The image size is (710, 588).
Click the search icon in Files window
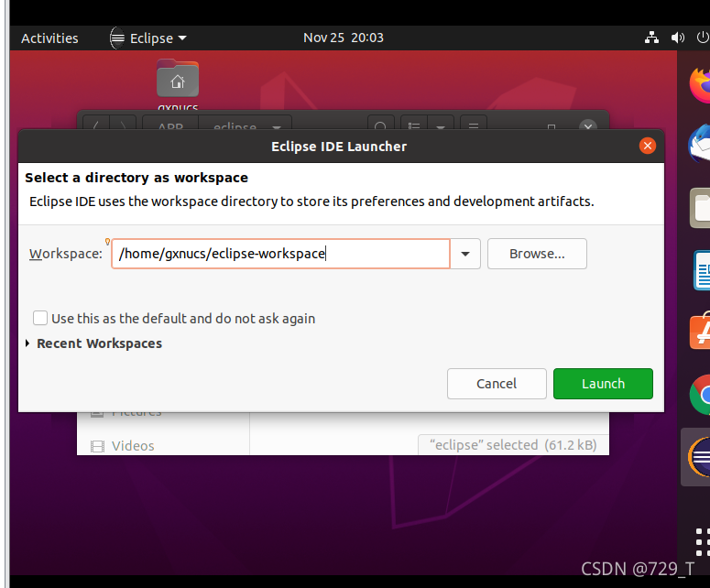click(x=381, y=125)
